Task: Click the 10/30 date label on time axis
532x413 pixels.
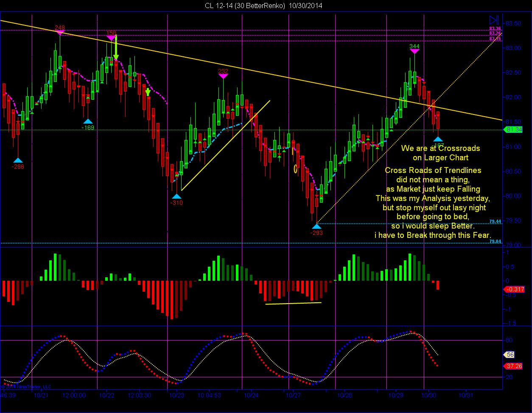Action: coord(428,395)
